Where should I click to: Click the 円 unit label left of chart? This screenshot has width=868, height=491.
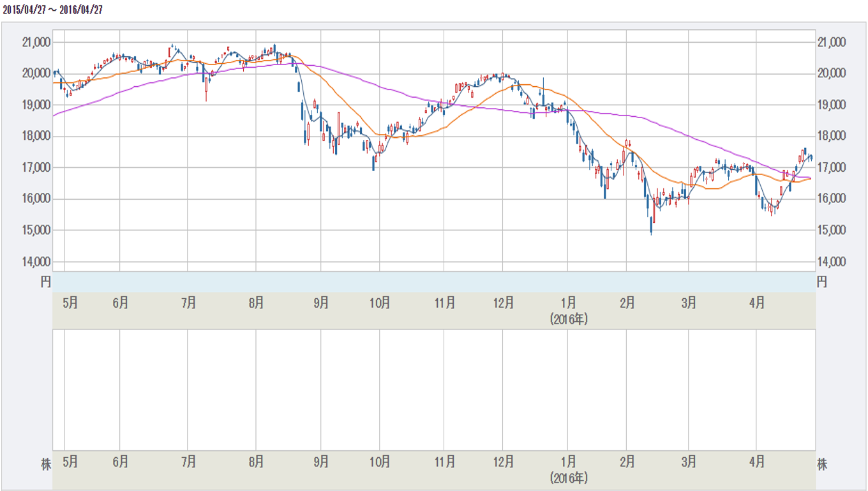point(46,282)
